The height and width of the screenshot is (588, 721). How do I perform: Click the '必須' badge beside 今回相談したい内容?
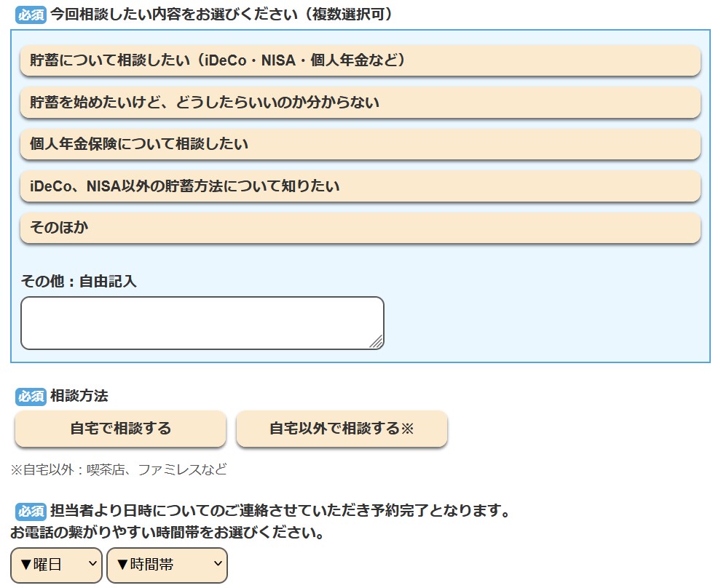click(x=31, y=15)
